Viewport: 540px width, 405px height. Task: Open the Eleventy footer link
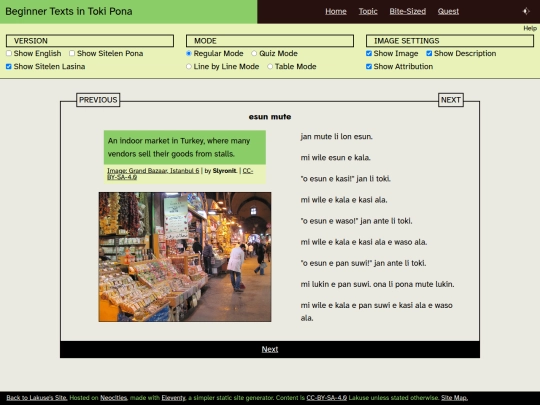click(174, 398)
